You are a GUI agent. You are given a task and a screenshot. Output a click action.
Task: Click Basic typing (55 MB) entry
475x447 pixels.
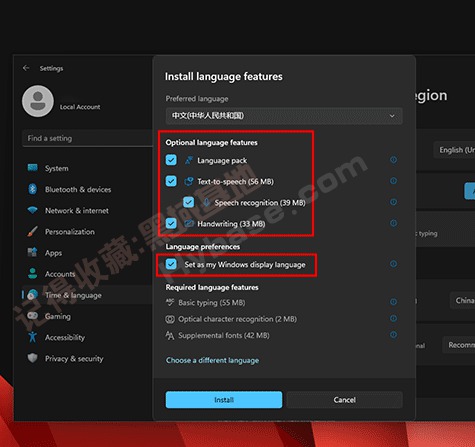coord(205,302)
